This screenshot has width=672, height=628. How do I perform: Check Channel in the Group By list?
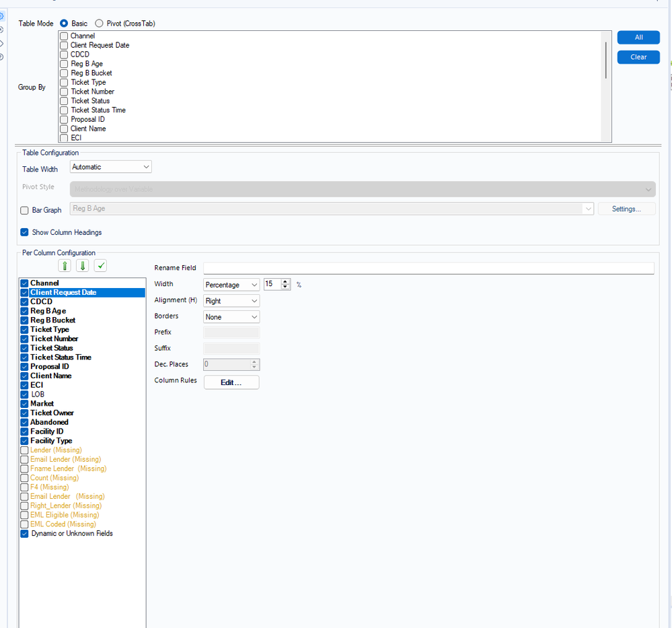64,36
